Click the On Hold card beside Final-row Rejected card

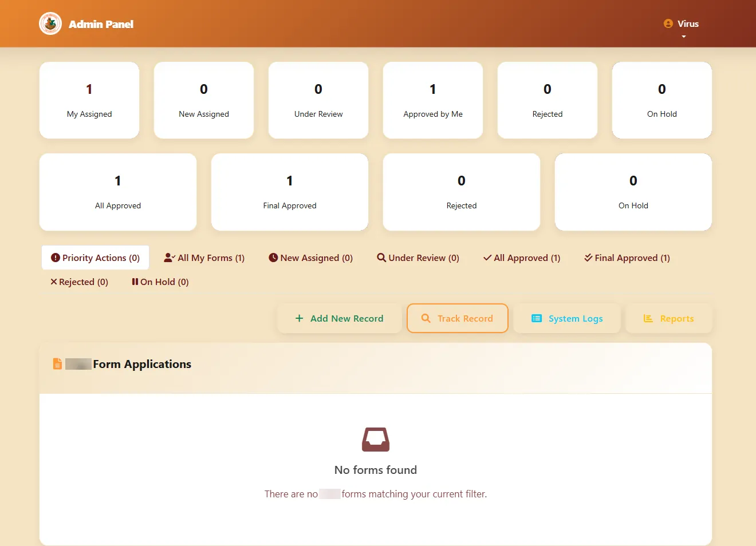pos(633,192)
